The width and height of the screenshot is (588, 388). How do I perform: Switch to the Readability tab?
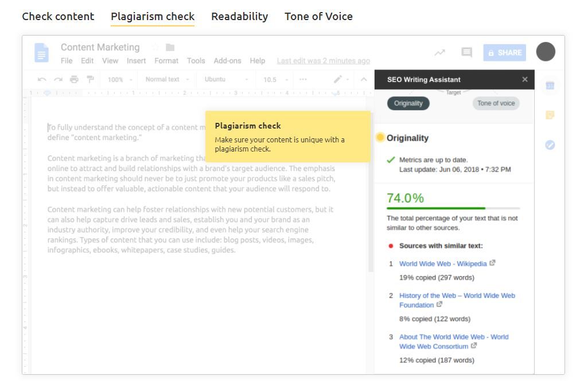[x=239, y=16]
